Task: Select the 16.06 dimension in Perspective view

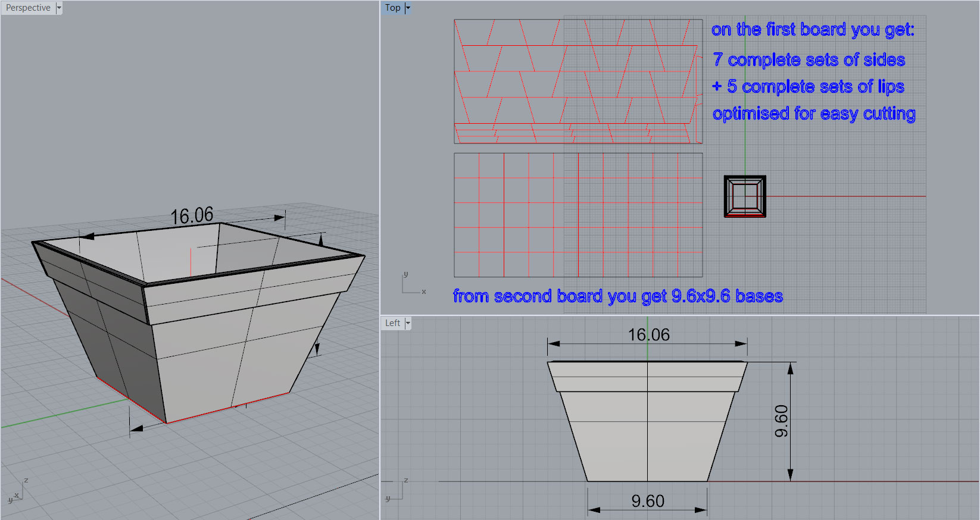Action: pyautogui.click(x=191, y=216)
